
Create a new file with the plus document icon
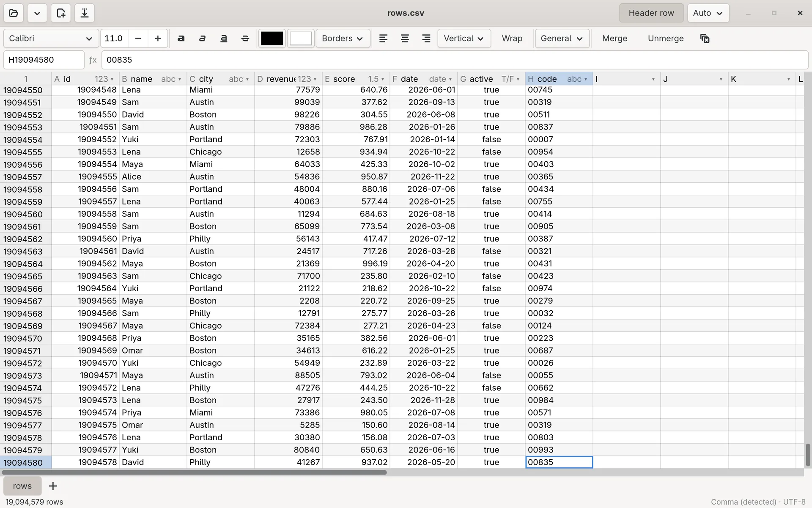coord(61,13)
